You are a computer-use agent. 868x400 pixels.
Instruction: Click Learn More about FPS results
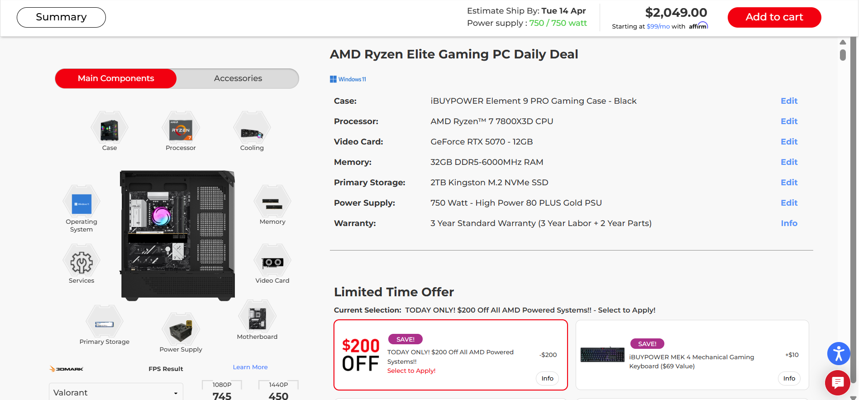pyautogui.click(x=250, y=367)
